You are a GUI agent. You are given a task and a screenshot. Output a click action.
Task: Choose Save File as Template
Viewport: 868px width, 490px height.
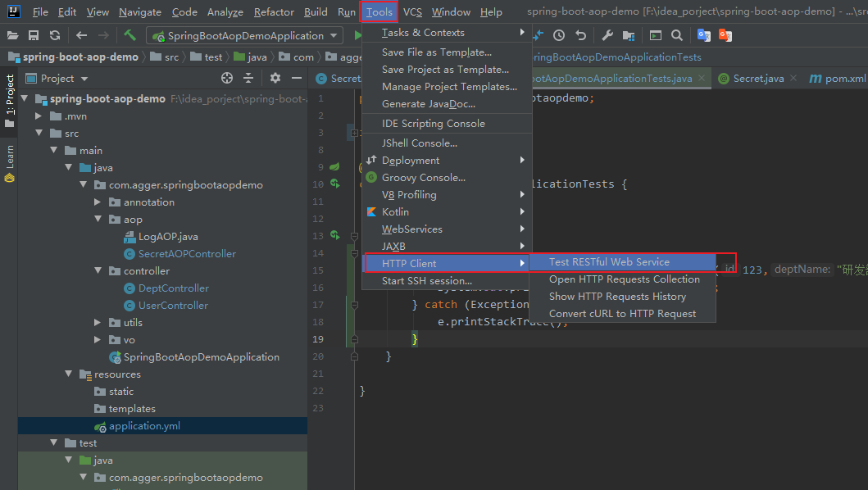(x=447, y=52)
